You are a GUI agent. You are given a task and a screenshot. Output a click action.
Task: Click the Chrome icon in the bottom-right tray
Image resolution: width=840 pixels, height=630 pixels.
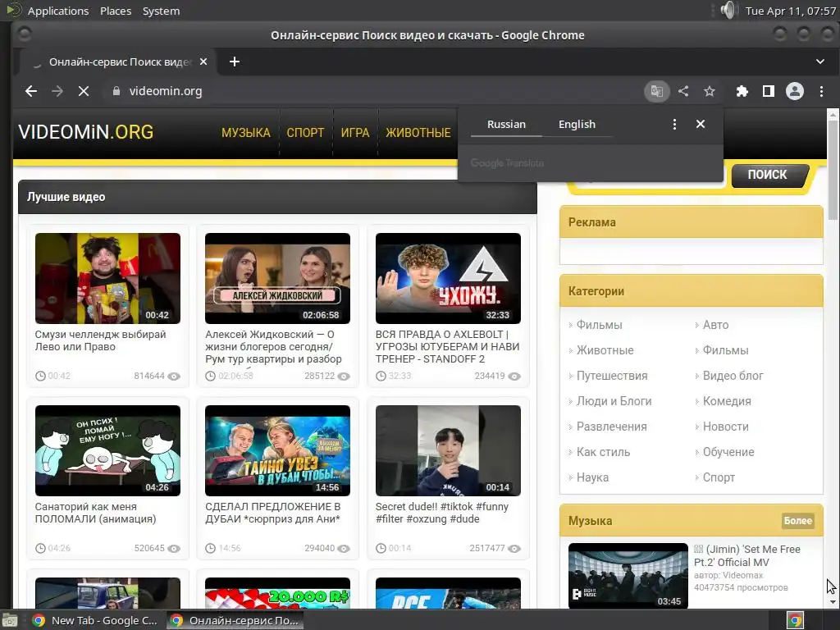point(795,620)
